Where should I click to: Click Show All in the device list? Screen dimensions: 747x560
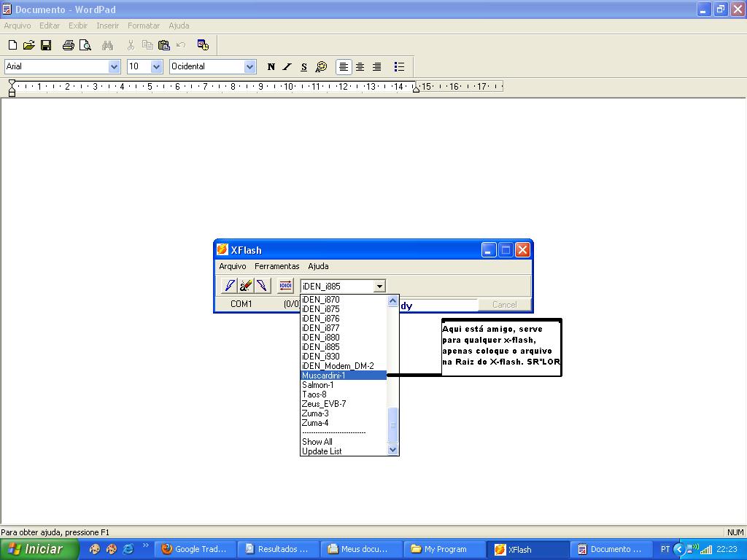coord(344,441)
